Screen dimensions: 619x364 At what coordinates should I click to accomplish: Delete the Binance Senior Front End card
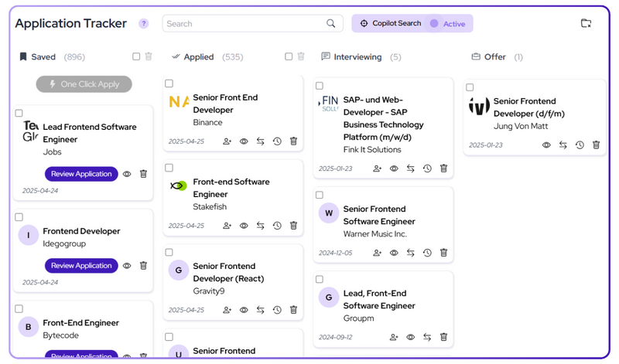(x=294, y=141)
